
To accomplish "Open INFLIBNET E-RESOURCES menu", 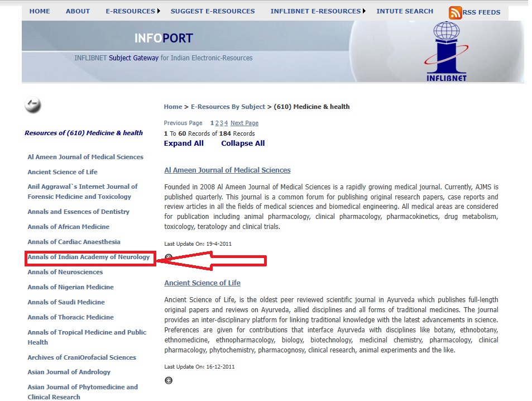I will pos(315,11).
